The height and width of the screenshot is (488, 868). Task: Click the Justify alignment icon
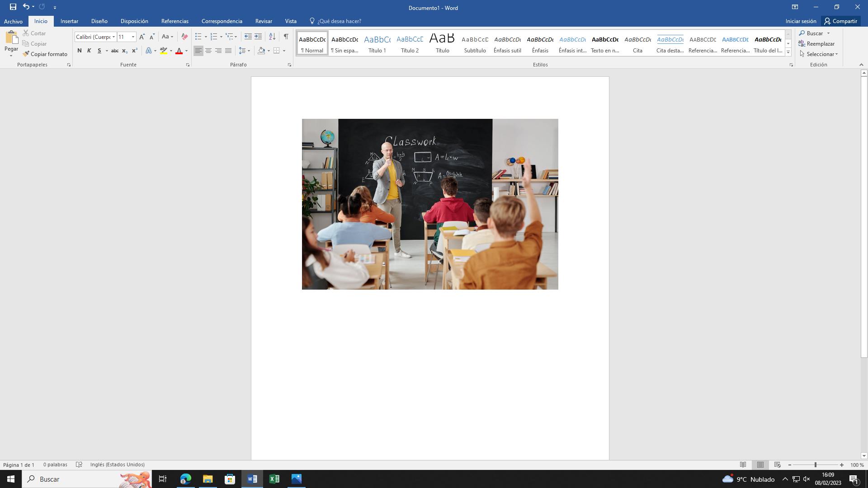click(228, 51)
